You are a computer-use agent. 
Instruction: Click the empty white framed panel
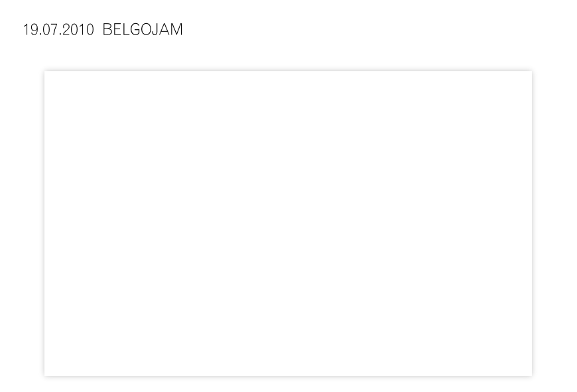[288, 224]
